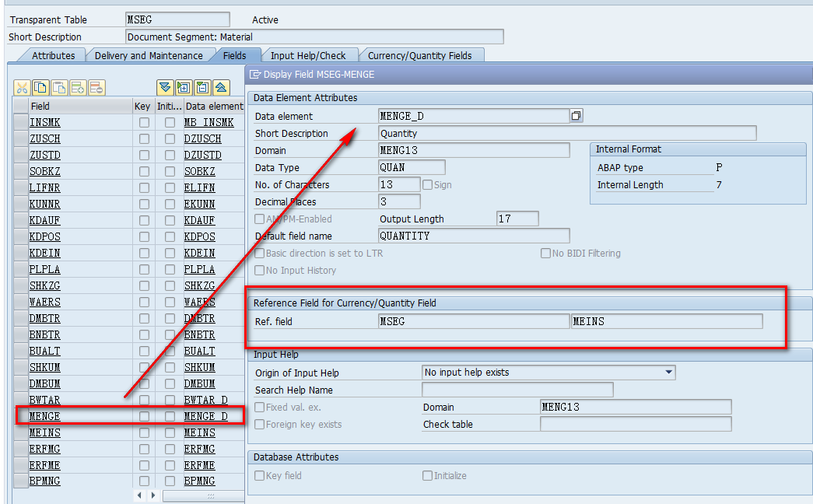This screenshot has width=813, height=504.
Task: Delete a row using the red minus icon
Action: [96, 87]
